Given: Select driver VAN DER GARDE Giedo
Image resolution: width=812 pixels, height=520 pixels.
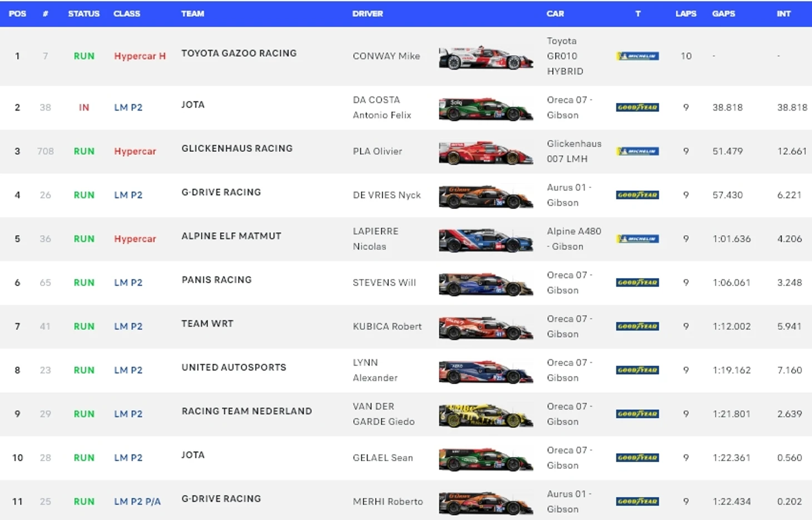Looking at the screenshot, I should [383, 414].
